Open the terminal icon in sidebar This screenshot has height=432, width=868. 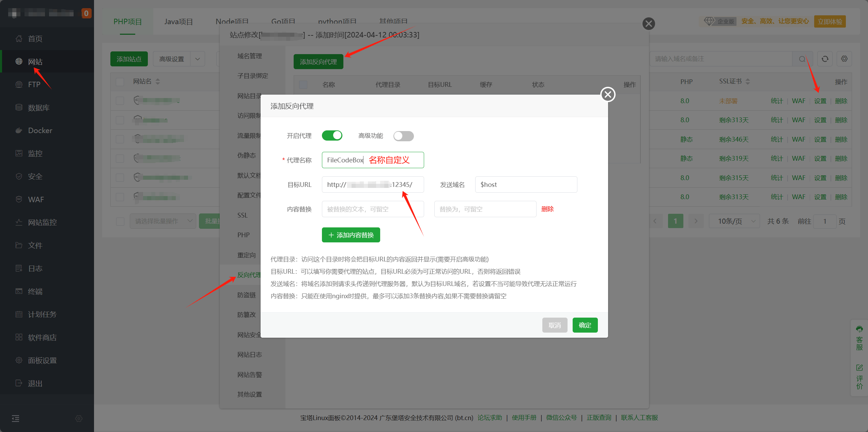[19, 291]
